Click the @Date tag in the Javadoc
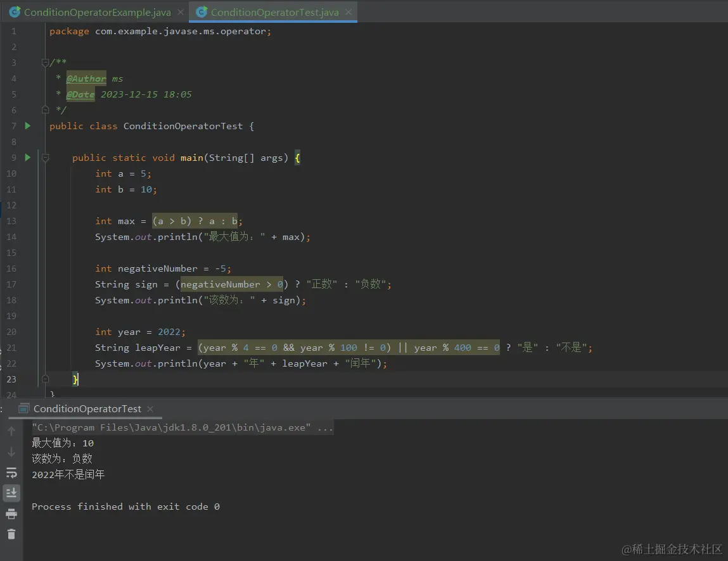Viewport: 728px width, 561px height. [x=80, y=94]
